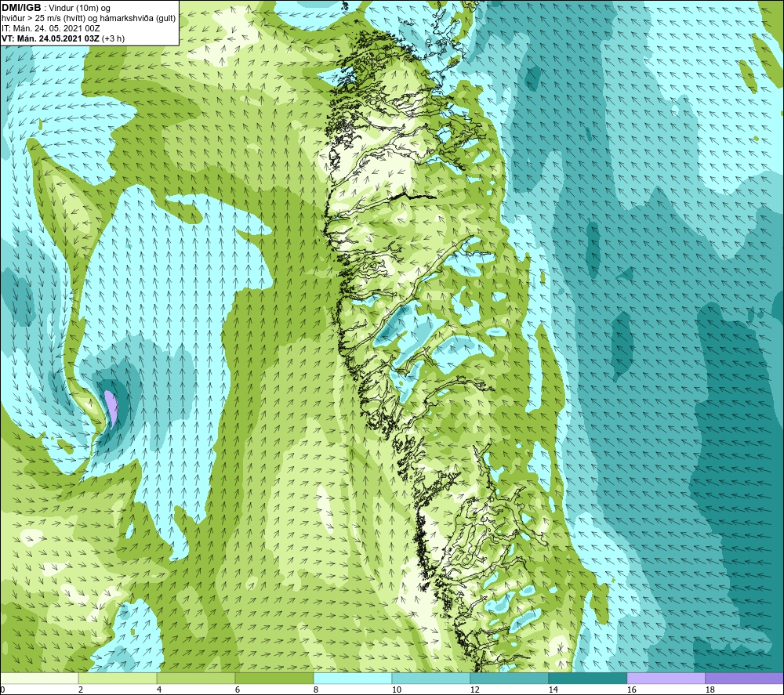This screenshot has width=784, height=695.
Task: Click the "(+3 h)" forecast offset text
Action: point(114,38)
